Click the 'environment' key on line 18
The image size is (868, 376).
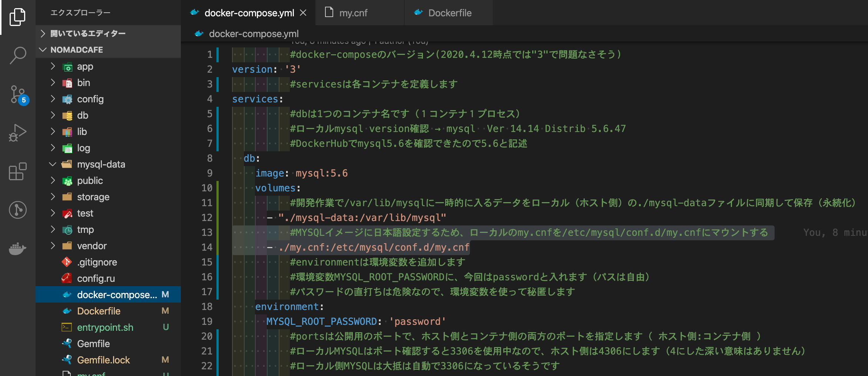[287, 307]
